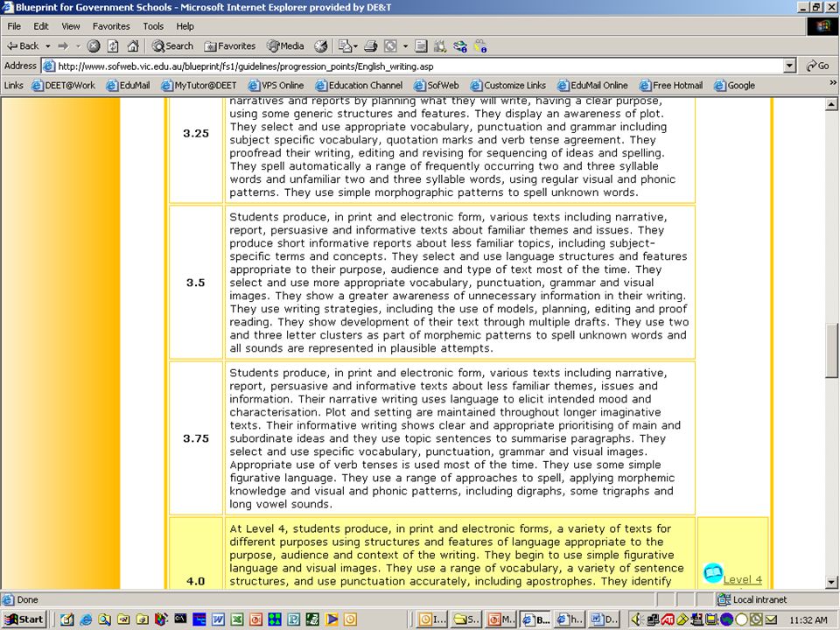Open the MyTutor@DEET link
This screenshot has height=630, width=840.
(x=199, y=85)
